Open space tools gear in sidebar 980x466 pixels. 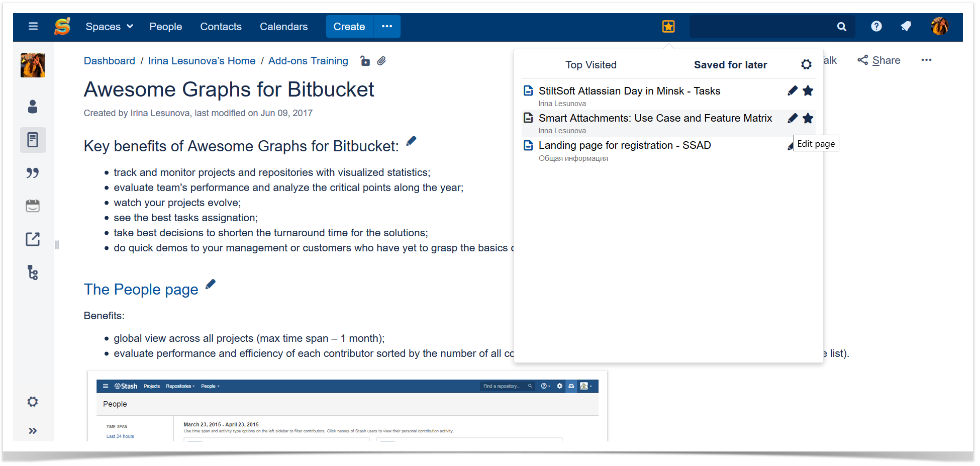pos(33,402)
